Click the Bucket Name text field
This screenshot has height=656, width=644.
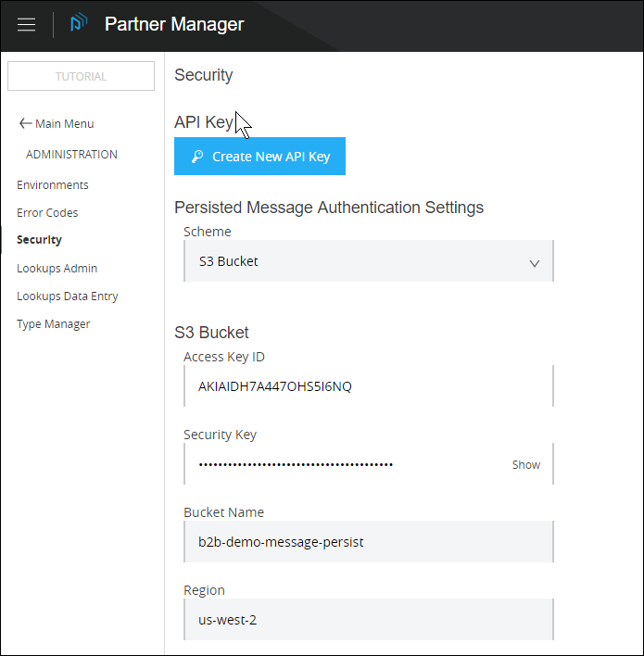(368, 542)
